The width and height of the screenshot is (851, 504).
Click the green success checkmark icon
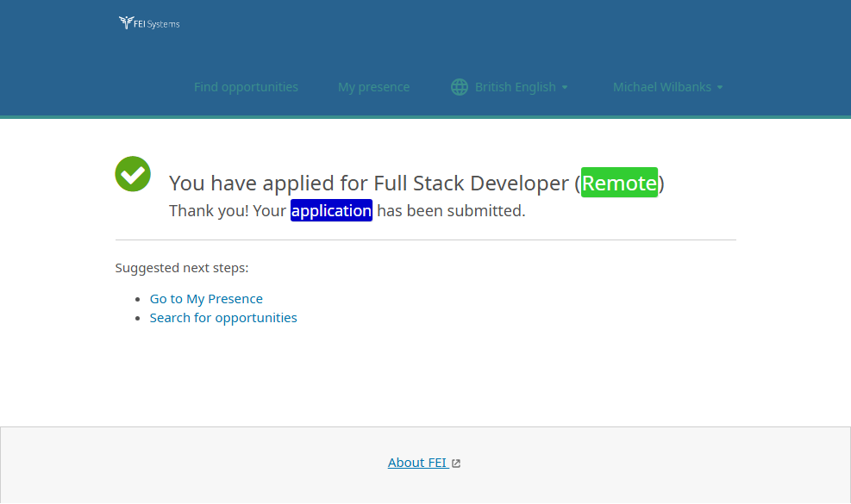tap(133, 174)
